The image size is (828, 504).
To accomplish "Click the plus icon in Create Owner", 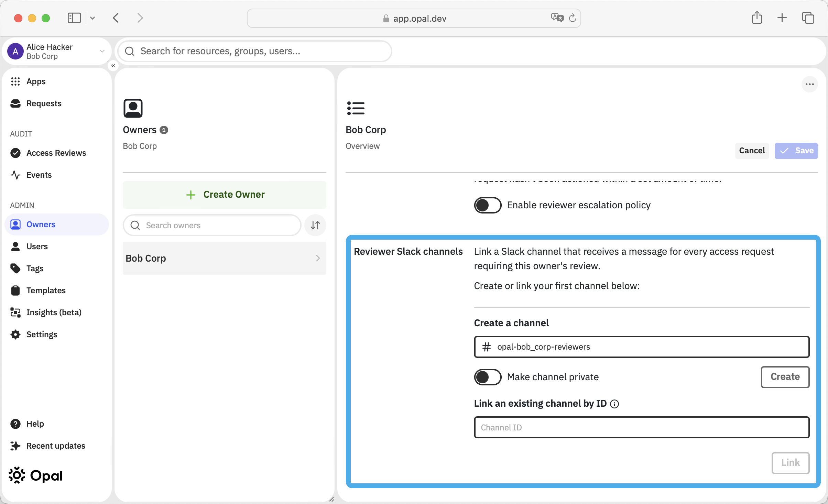I will pyautogui.click(x=191, y=195).
